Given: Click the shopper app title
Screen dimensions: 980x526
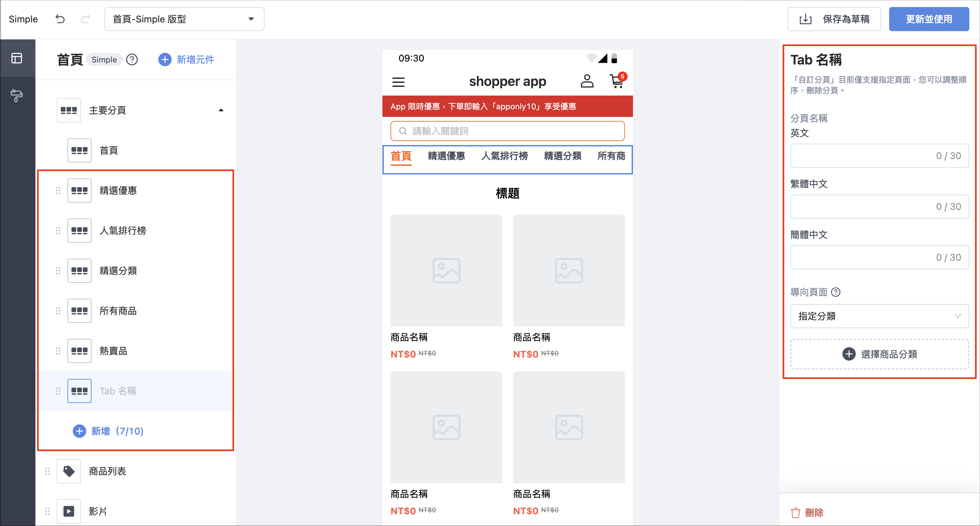Looking at the screenshot, I should click(x=507, y=82).
